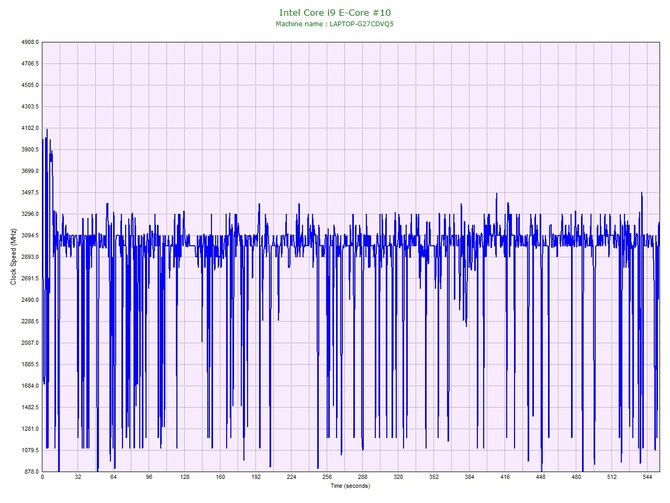Screen dimensions: 670x503
Task: Click the y-axis value 1079.5
Action: click(30, 450)
